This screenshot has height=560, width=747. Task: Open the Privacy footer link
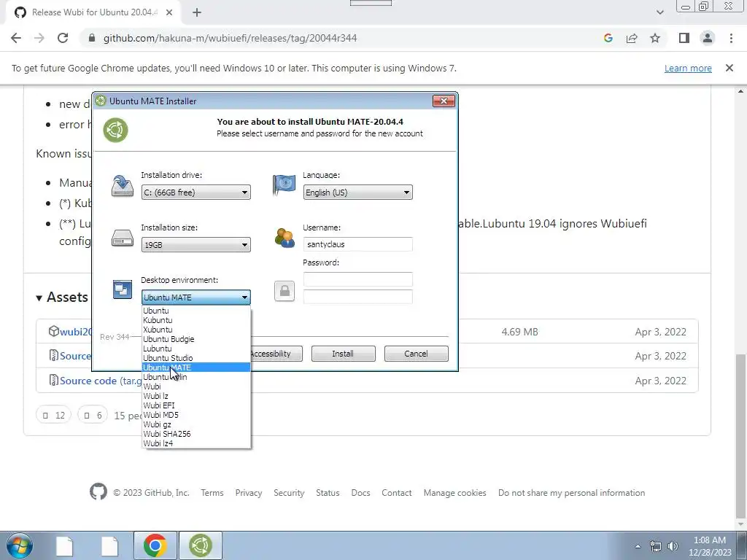pos(249,493)
